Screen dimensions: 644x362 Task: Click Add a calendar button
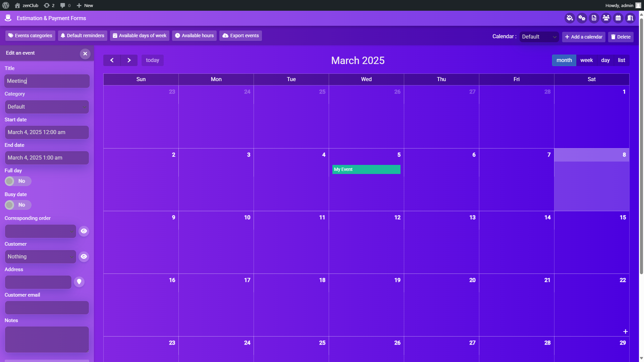[x=584, y=37]
